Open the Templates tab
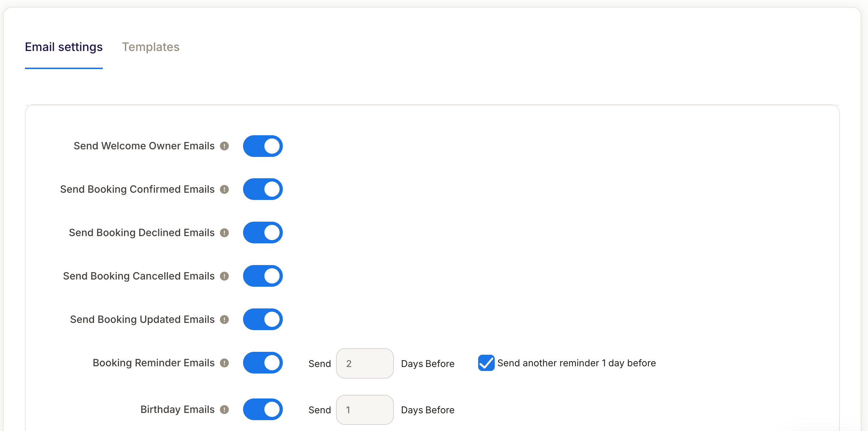This screenshot has width=868, height=431. point(150,47)
